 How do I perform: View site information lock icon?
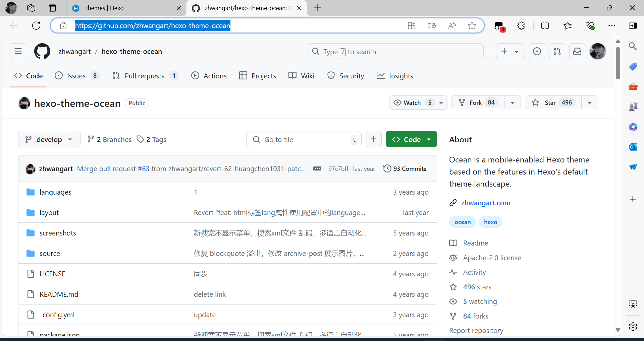pos(63,25)
